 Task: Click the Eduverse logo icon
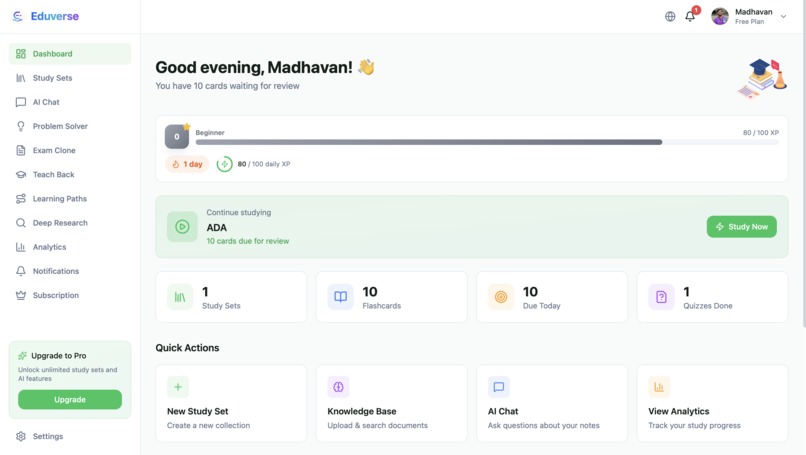tap(17, 16)
